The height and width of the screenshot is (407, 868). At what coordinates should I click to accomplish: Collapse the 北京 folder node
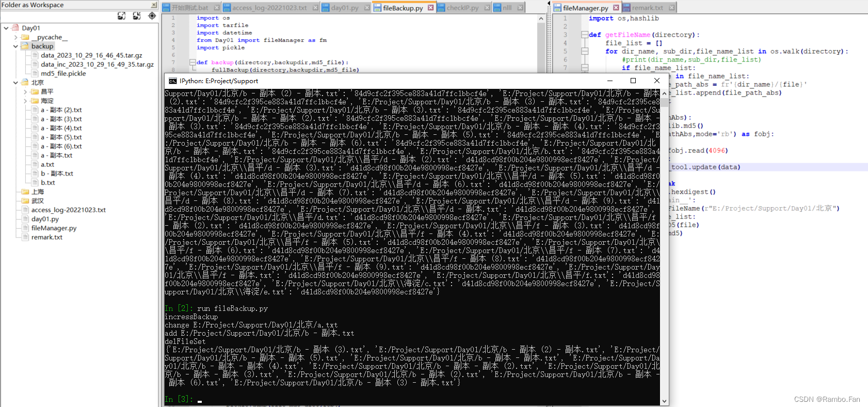click(15, 83)
